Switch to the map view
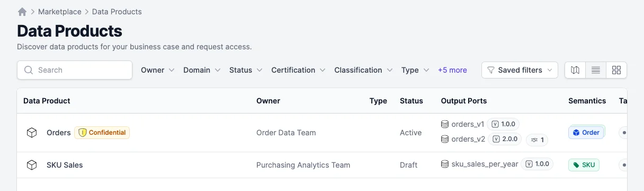 [x=575, y=70]
